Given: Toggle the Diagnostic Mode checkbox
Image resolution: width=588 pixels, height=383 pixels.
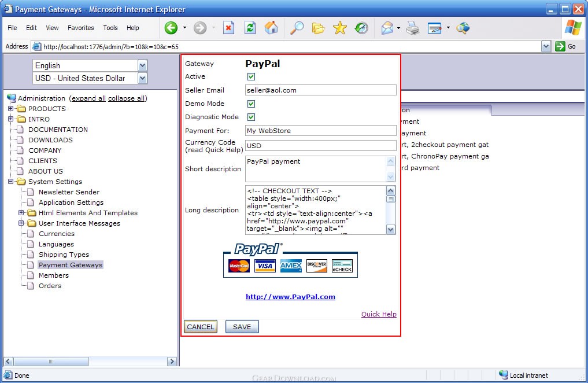Looking at the screenshot, I should click(251, 117).
